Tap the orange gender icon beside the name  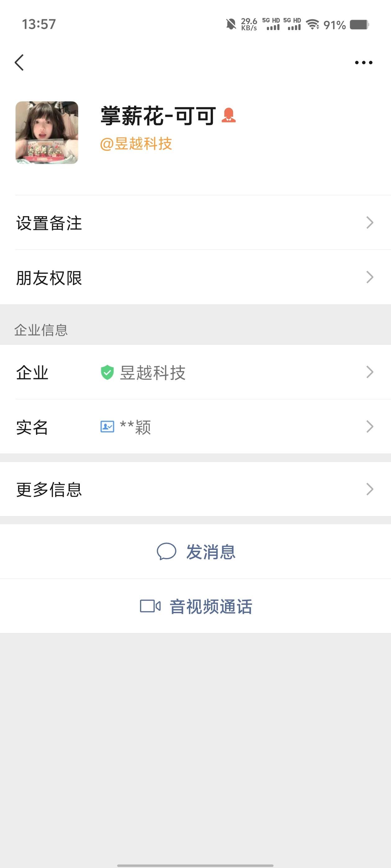(228, 115)
